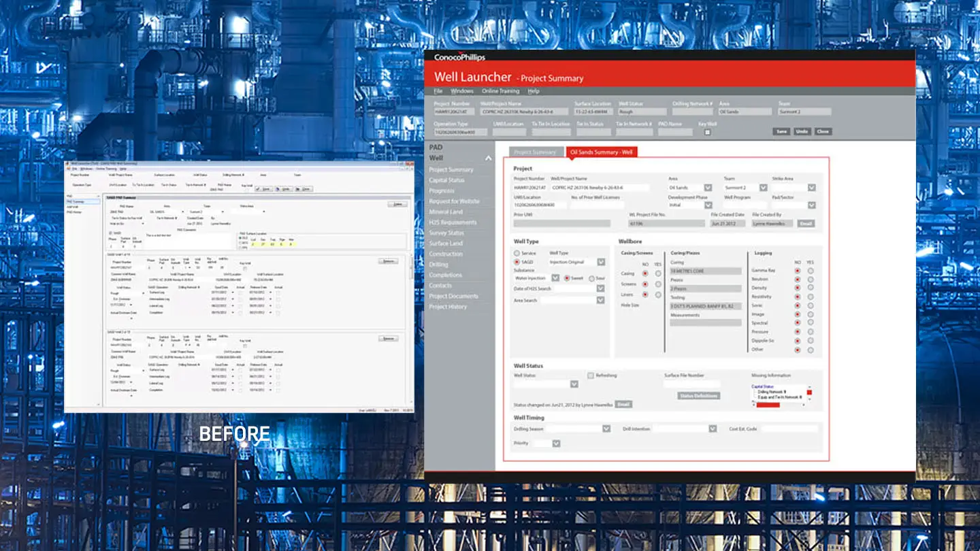Toggle the Refreshing checkbox
This screenshot has height=551, width=980.
point(591,375)
